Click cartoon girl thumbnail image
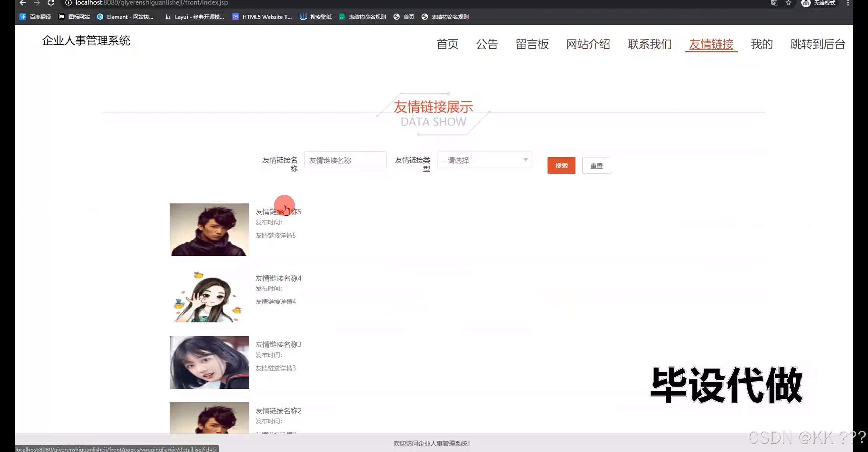The height and width of the screenshot is (452, 868). click(x=209, y=296)
